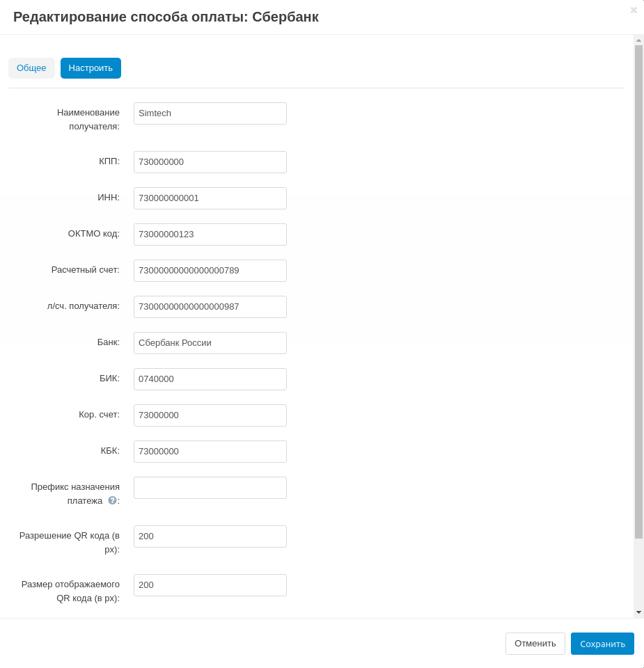Close the payment method editing dialog
This screenshot has height=668, width=644.
[x=634, y=10]
